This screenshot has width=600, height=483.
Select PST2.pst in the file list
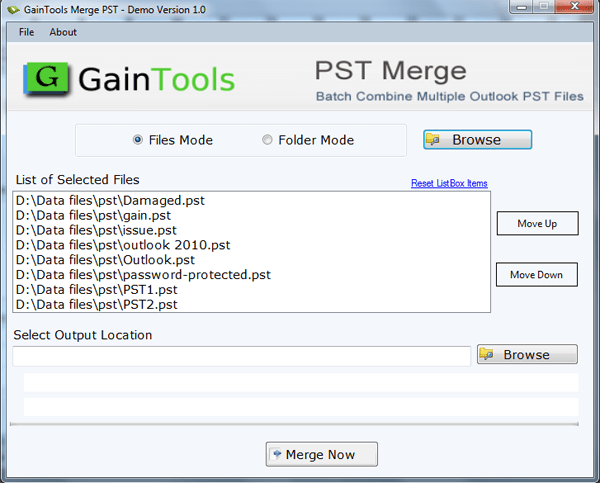pyautogui.click(x=96, y=304)
